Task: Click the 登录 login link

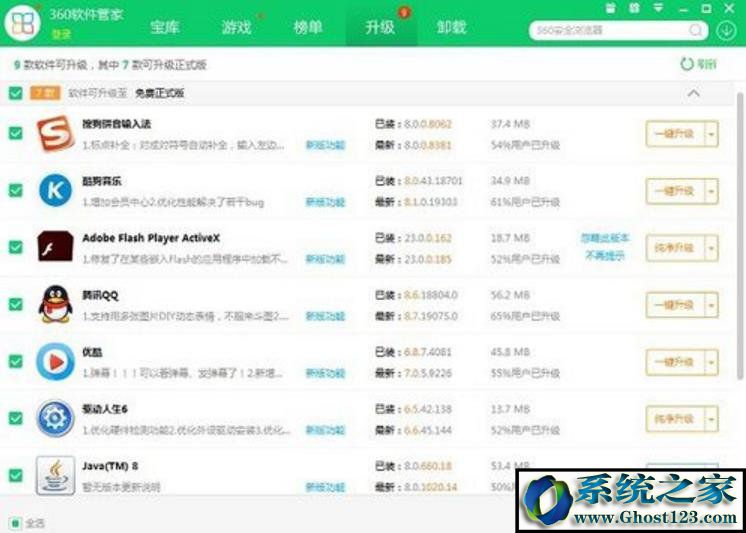Action: [61, 34]
